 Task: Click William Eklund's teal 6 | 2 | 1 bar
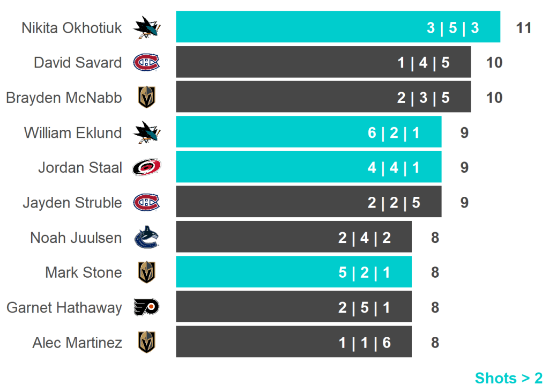pyautogui.click(x=308, y=132)
